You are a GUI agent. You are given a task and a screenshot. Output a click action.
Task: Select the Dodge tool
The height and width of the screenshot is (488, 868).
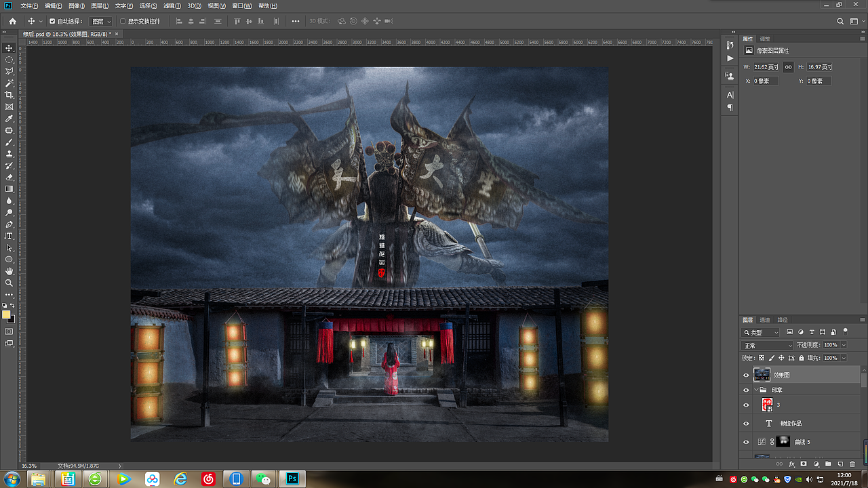(9, 212)
